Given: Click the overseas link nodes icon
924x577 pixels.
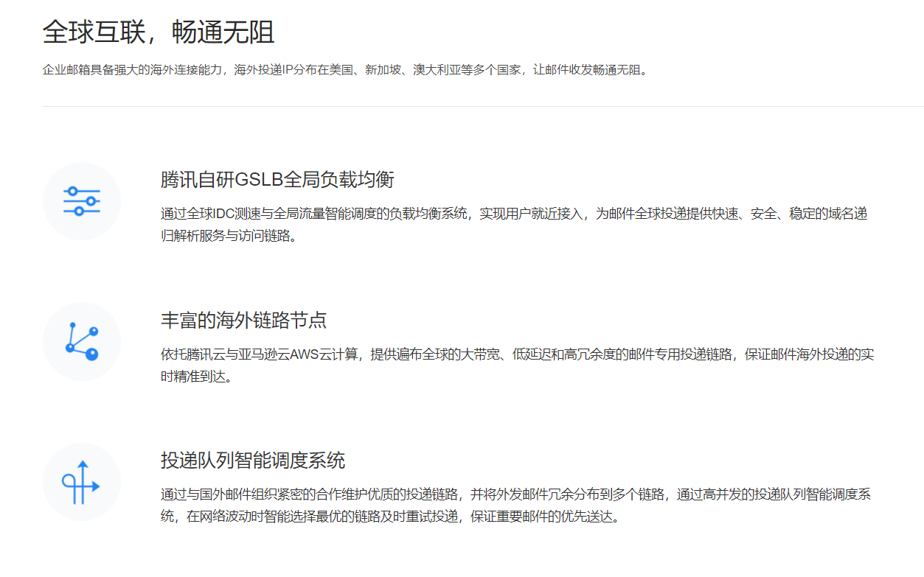Looking at the screenshot, I should point(81,341).
